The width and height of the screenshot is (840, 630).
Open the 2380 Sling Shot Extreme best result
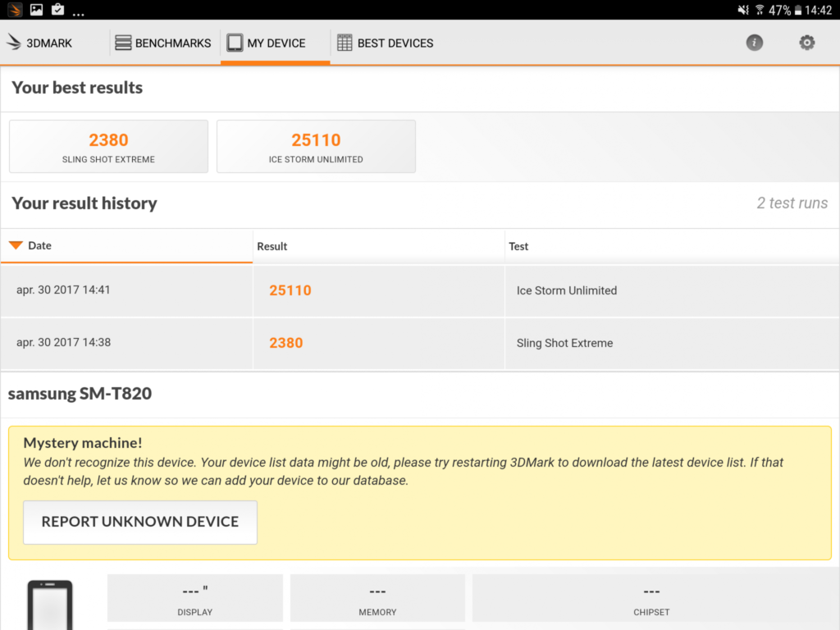click(109, 146)
